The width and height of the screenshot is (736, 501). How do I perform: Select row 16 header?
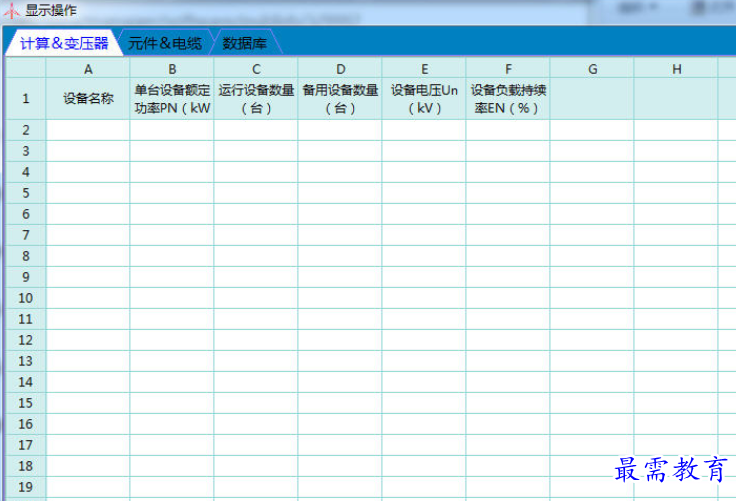[26, 424]
